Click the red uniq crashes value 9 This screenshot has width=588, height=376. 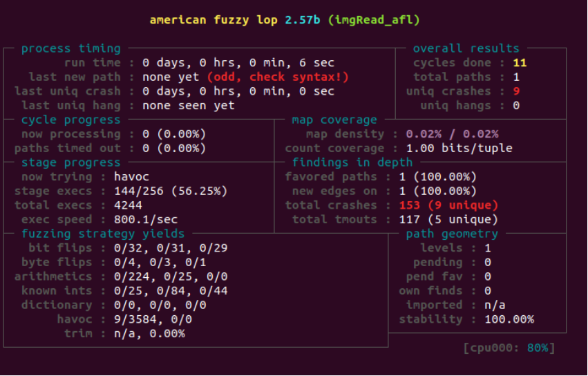click(516, 91)
